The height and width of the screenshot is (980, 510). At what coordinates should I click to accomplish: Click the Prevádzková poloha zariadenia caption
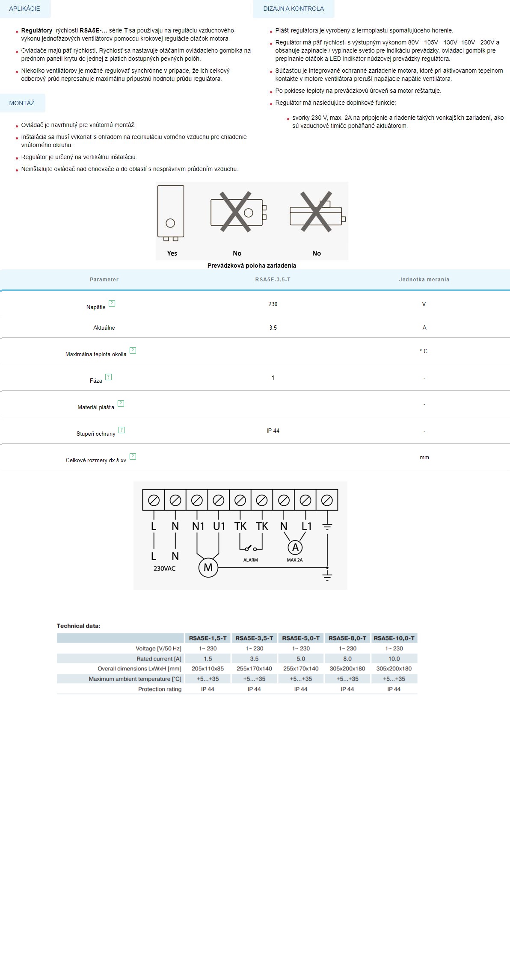252,266
